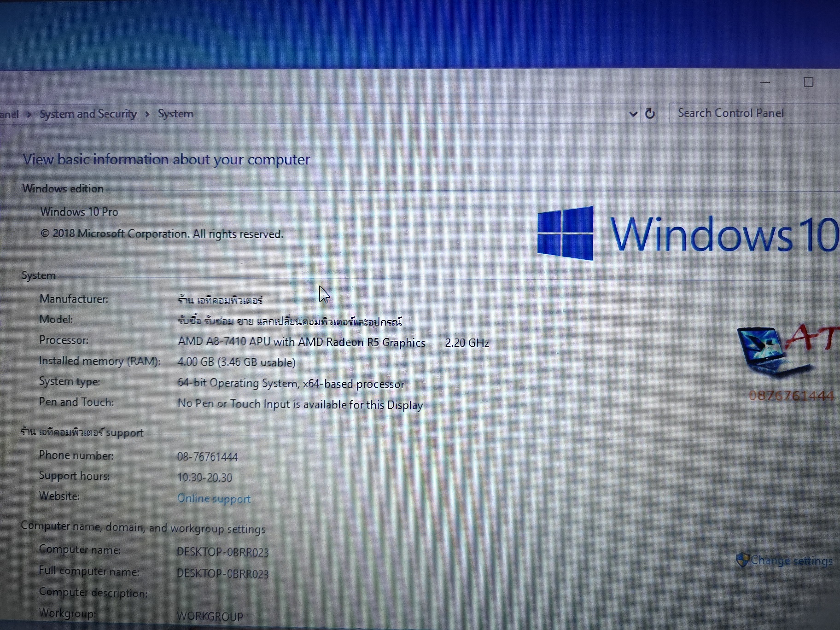Expand the chevron after System and Security
Viewport: 840px width, 630px height.
pyautogui.click(x=146, y=114)
